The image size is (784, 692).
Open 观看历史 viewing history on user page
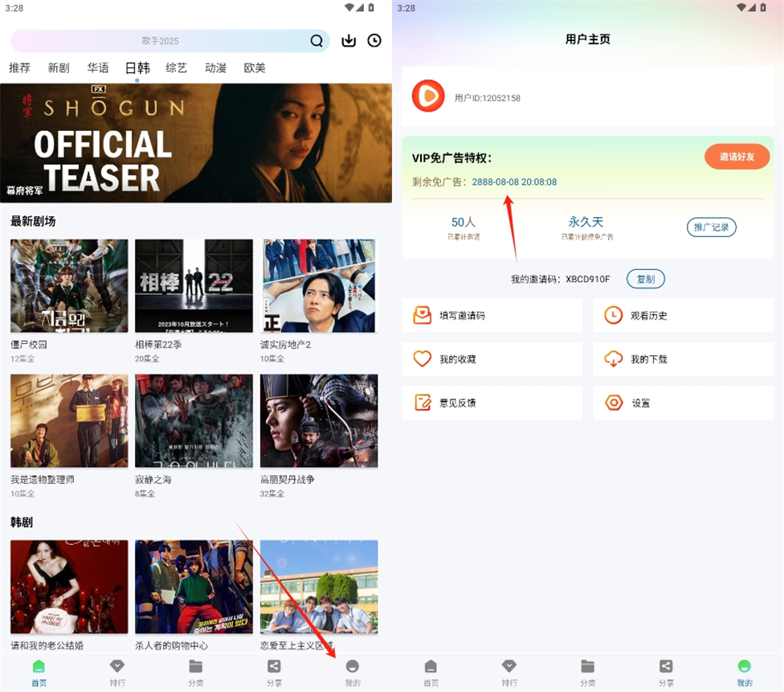coord(684,316)
